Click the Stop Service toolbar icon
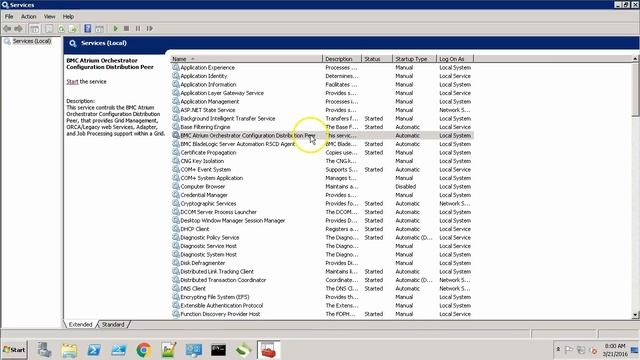640x360 pixels. (127, 29)
